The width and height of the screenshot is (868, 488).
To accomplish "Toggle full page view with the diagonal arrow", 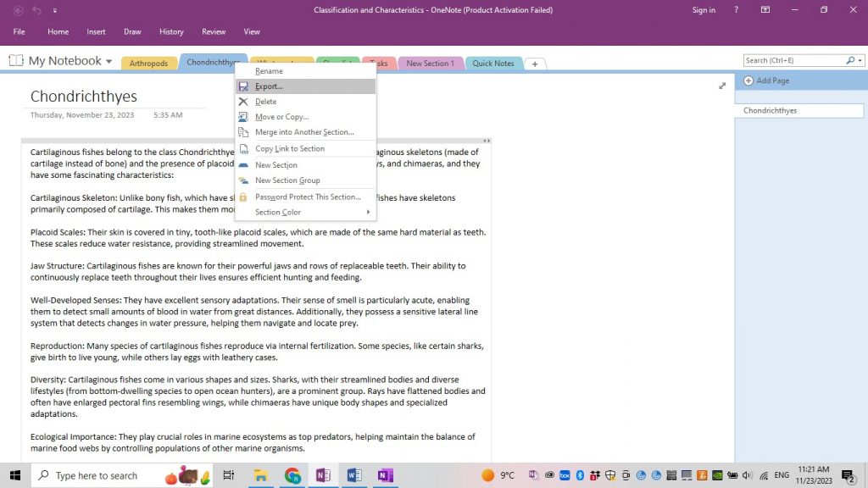I will click(x=722, y=85).
